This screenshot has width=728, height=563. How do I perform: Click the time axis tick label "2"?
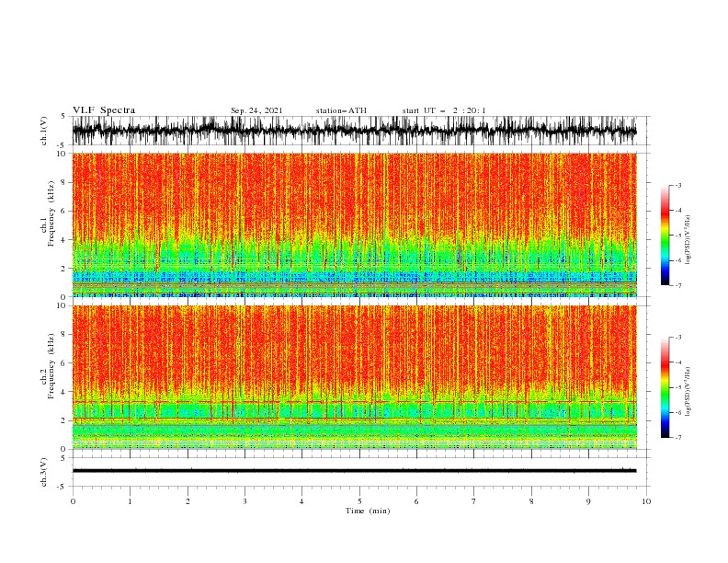(188, 501)
